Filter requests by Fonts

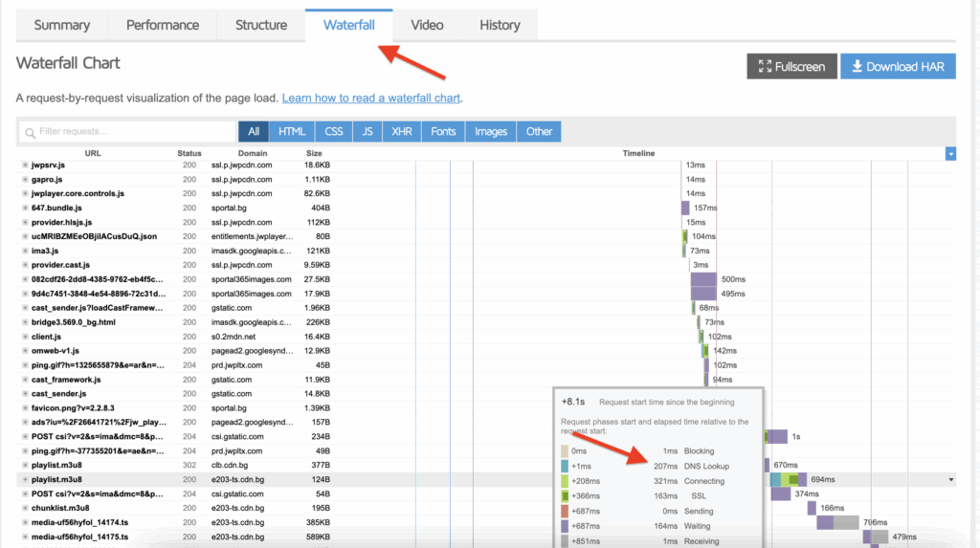coord(443,131)
